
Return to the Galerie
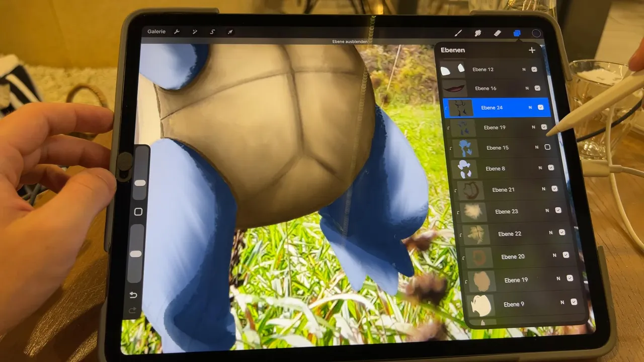tap(156, 32)
